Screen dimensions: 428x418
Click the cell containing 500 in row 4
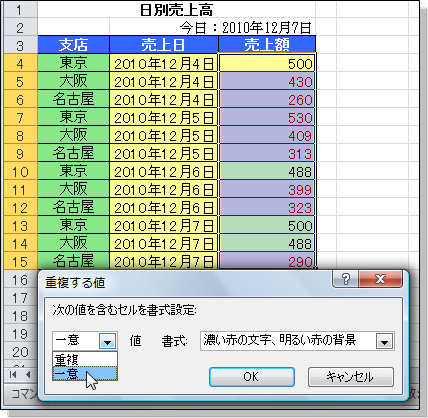tap(267, 63)
